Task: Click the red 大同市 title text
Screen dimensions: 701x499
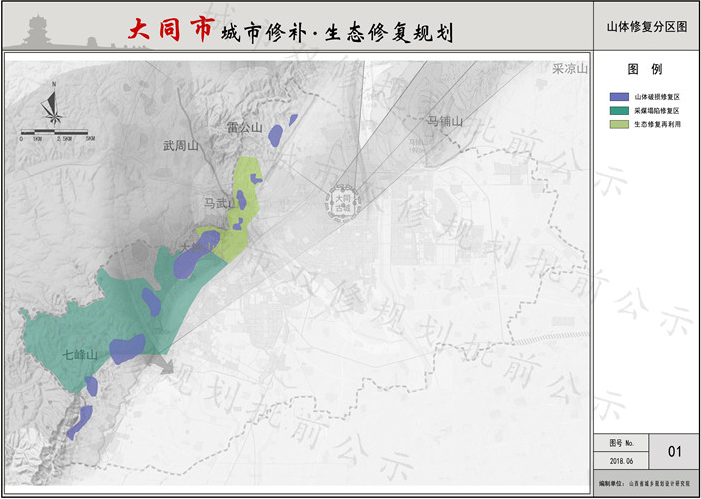Action: pyautogui.click(x=170, y=30)
